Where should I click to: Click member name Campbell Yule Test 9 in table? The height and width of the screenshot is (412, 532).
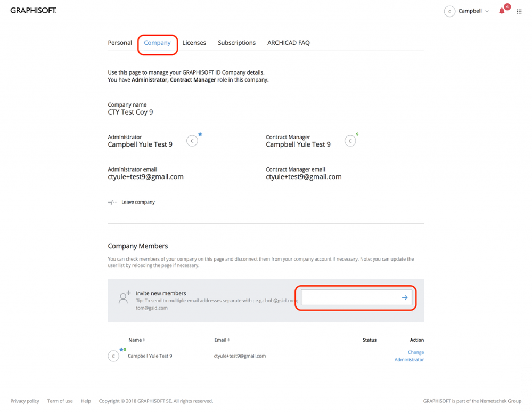point(150,356)
